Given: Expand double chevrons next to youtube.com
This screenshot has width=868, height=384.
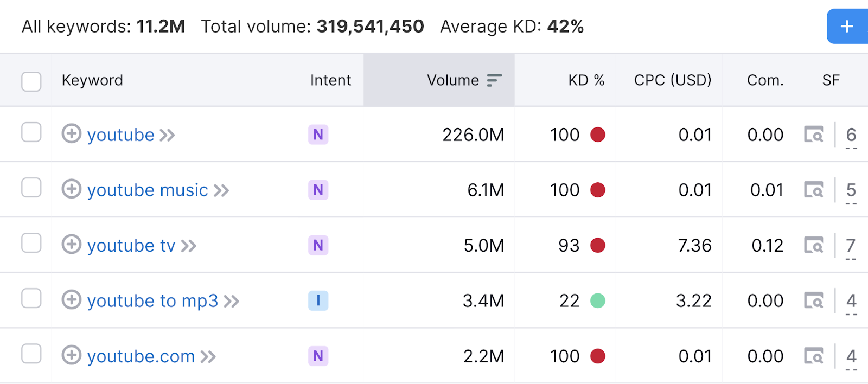Looking at the screenshot, I should click(208, 356).
